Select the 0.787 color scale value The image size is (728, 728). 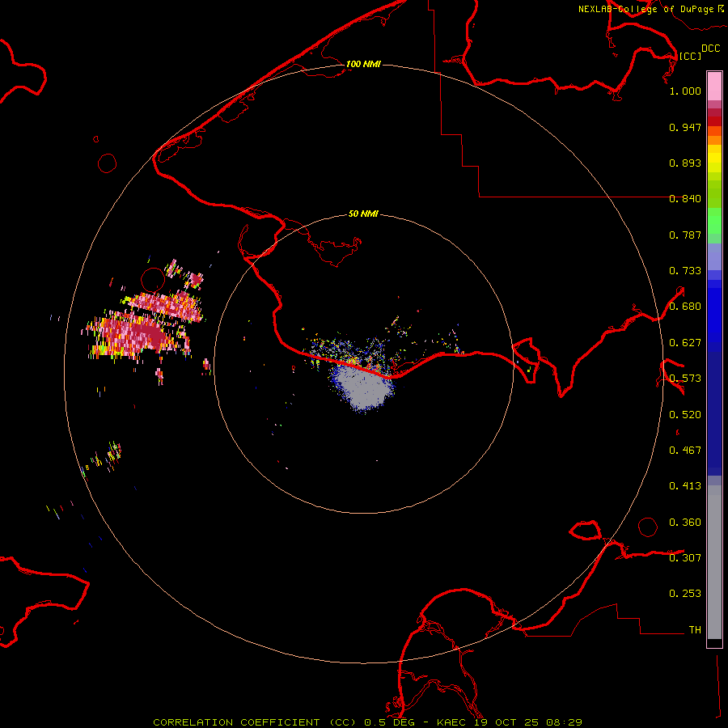pyautogui.click(x=685, y=235)
